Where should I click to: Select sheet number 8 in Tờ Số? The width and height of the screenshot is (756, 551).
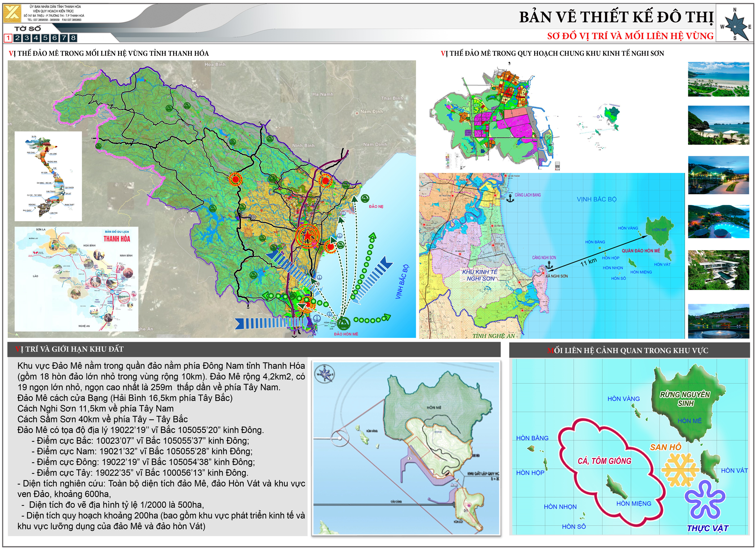pos(73,38)
